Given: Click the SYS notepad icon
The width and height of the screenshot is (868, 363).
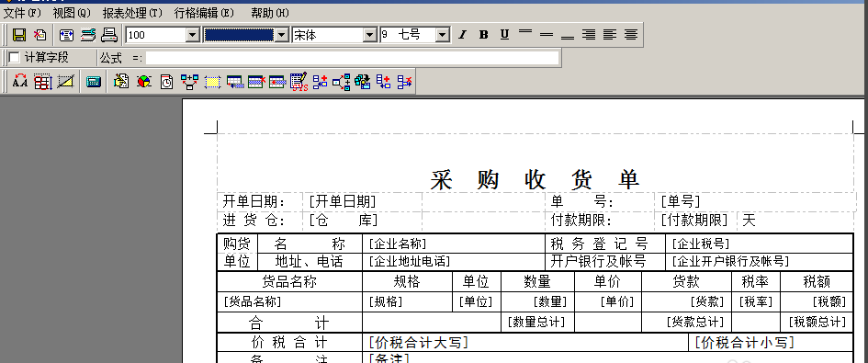Looking at the screenshot, I should 299,82.
